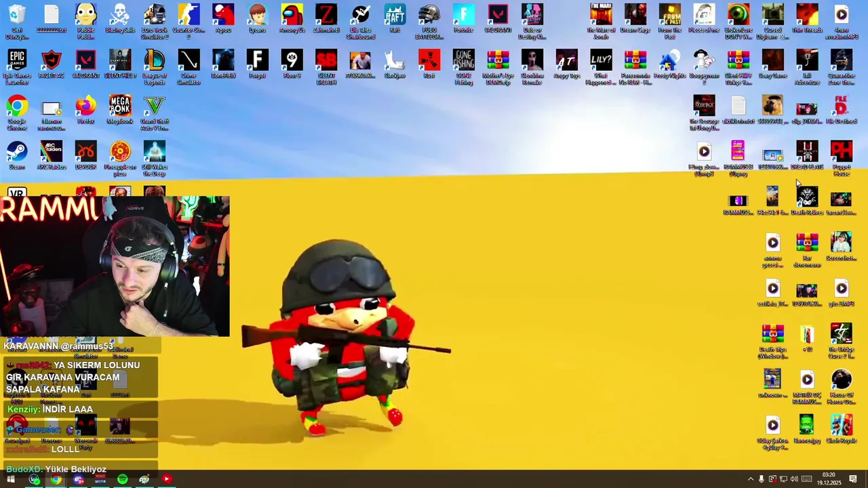Launch Slendrina Remake shortcut
Image resolution: width=868 pixels, height=488 pixels.
pos(532,66)
